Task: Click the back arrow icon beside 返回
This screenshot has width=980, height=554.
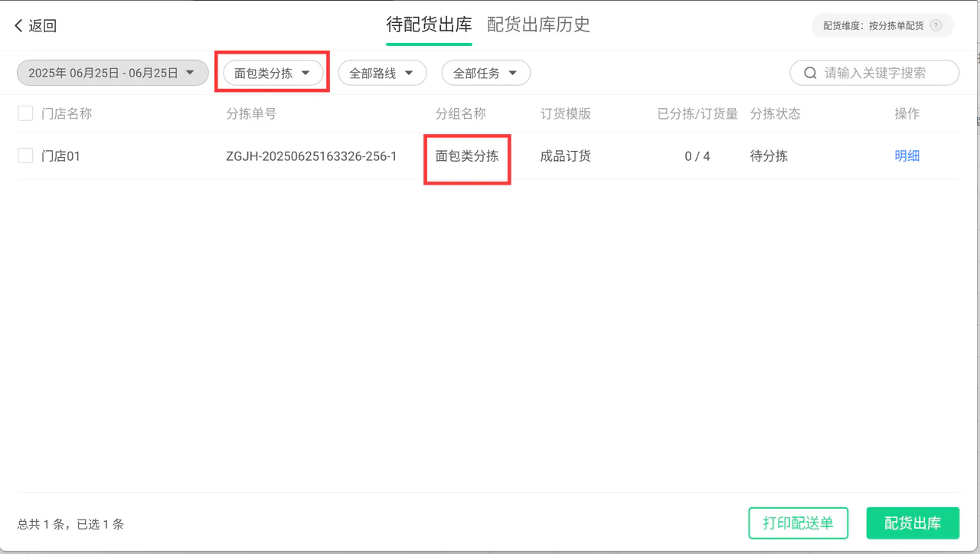Action: point(18,26)
